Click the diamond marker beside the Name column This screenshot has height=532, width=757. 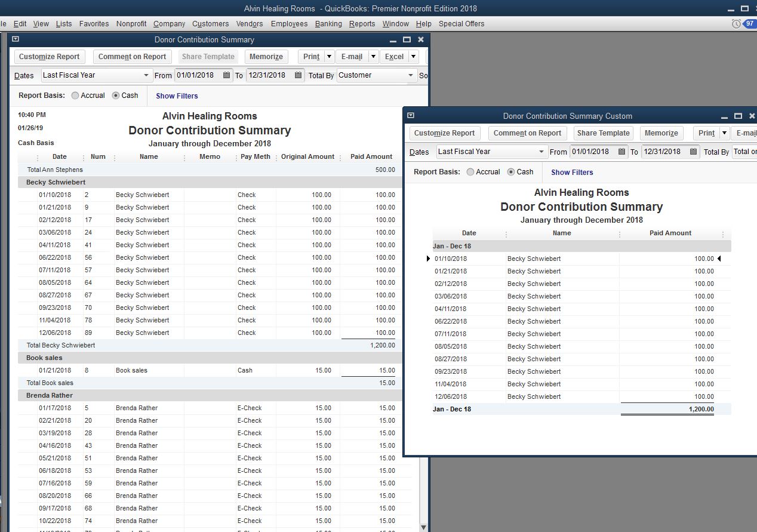click(x=619, y=233)
